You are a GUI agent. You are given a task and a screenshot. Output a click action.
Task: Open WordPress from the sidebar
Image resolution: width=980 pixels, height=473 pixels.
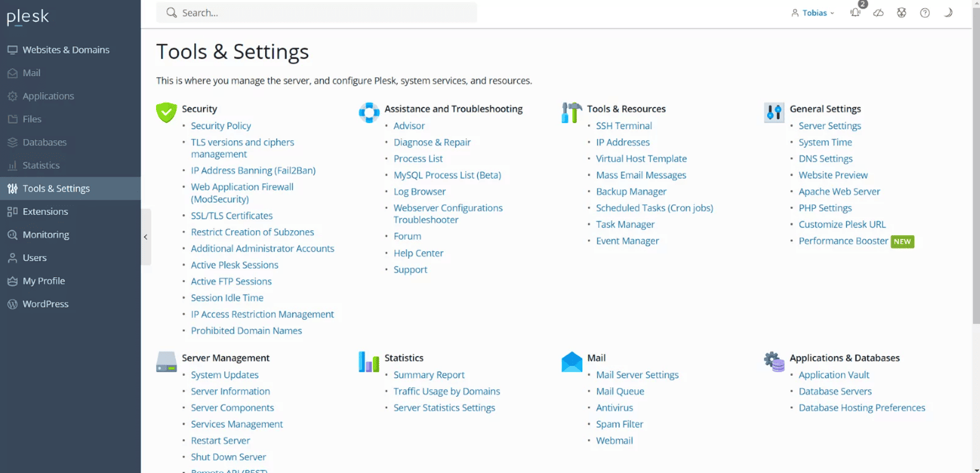click(x=45, y=304)
